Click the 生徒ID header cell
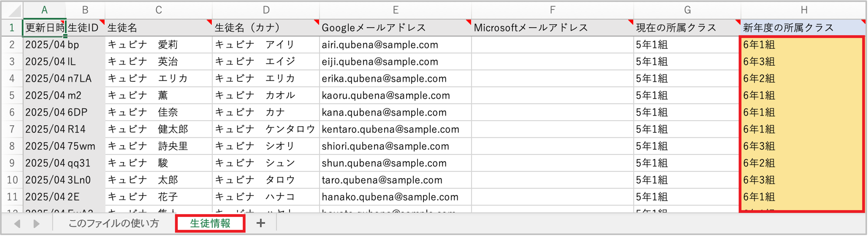The image size is (868, 236). pyautogui.click(x=85, y=28)
